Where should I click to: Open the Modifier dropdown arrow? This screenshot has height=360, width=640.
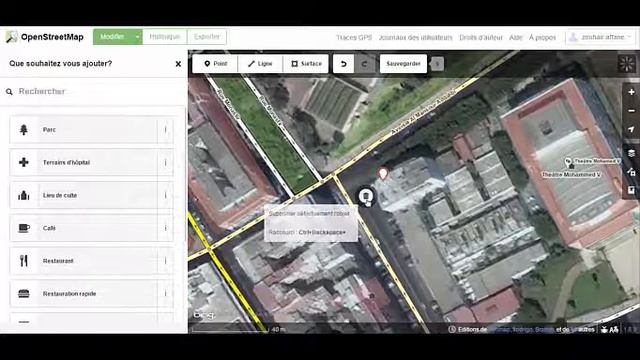click(x=138, y=37)
